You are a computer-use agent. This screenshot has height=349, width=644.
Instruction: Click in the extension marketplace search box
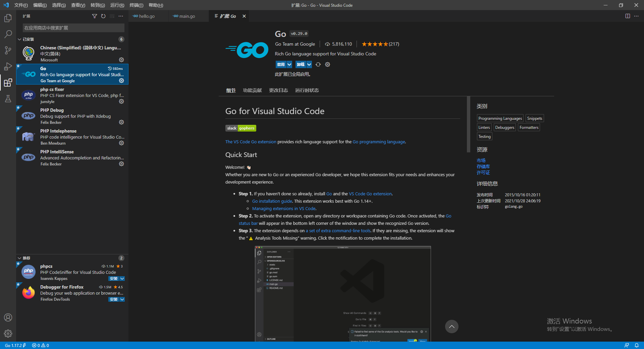click(73, 28)
